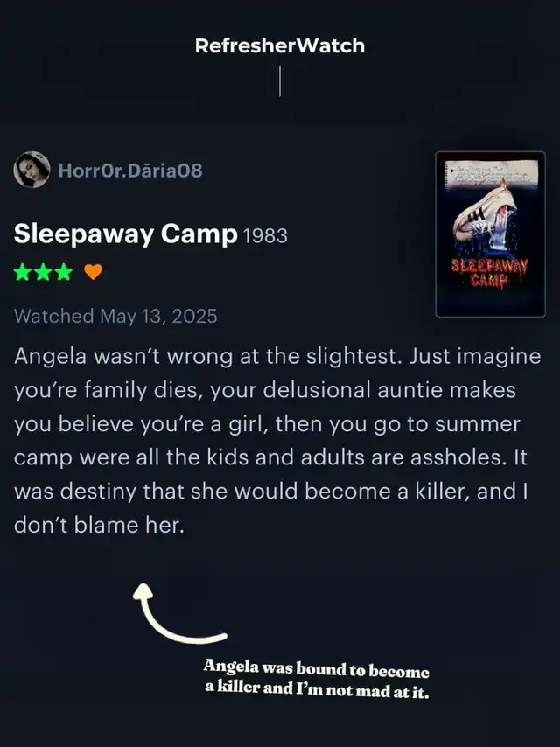Click the RefresherWatch header title
Viewport: 560px width, 747px height.
280,45
